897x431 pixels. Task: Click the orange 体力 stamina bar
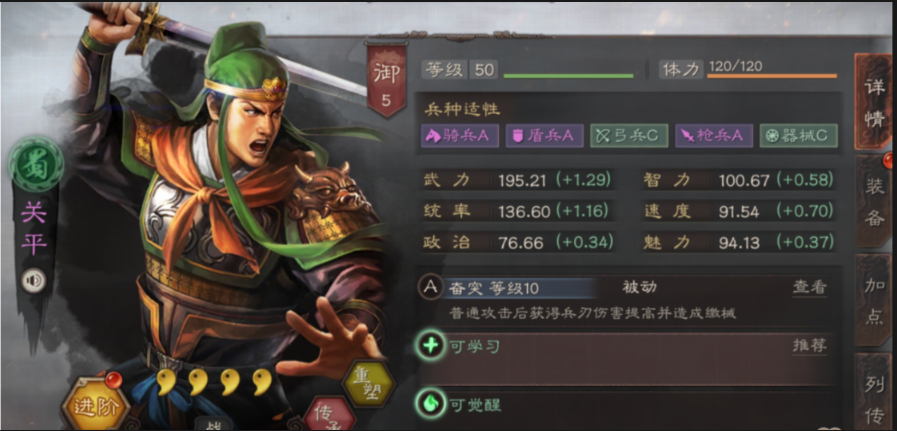coord(772,76)
